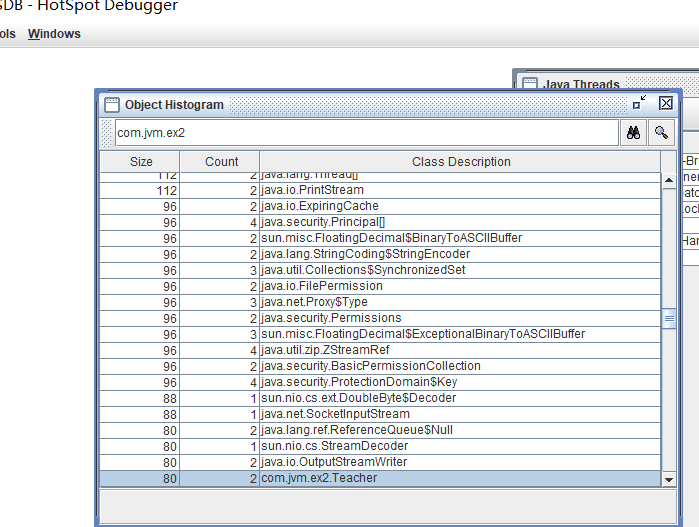The height and width of the screenshot is (527, 699).
Task: Select the java.io.ExpiringCache row
Action: tap(380, 206)
